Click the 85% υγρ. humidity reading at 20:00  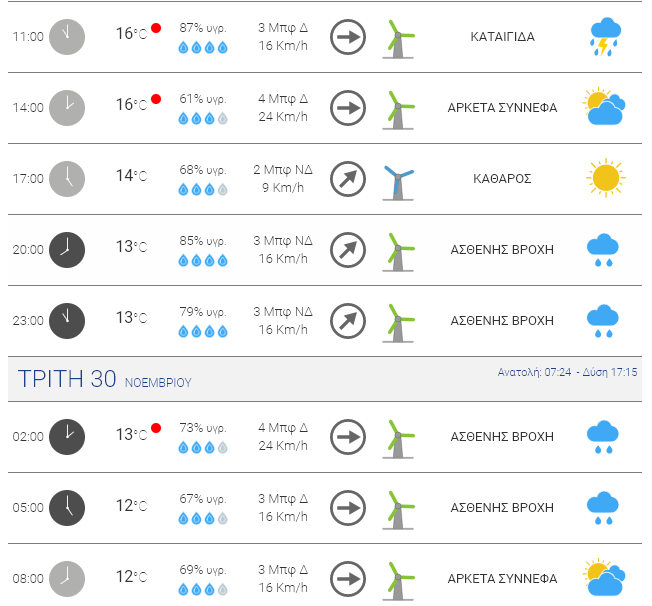(x=203, y=241)
